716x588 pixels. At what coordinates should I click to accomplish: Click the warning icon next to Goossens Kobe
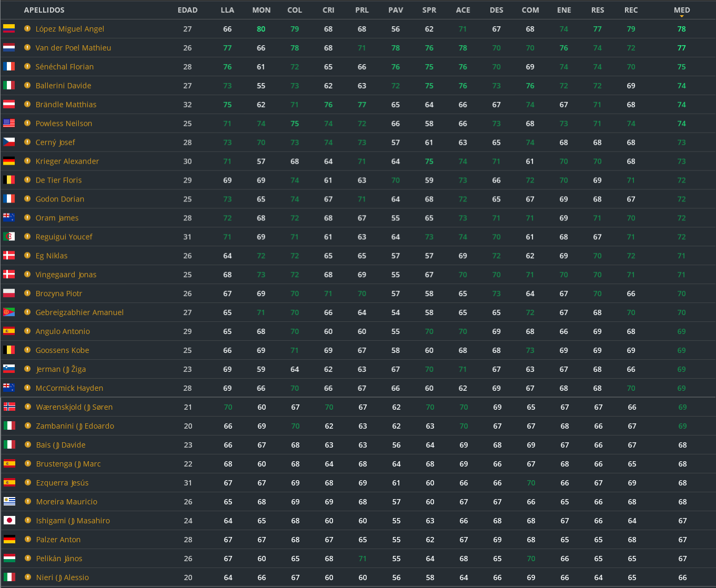click(x=27, y=350)
